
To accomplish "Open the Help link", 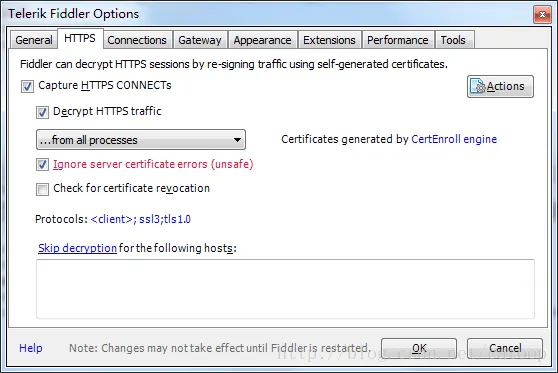I will [31, 348].
